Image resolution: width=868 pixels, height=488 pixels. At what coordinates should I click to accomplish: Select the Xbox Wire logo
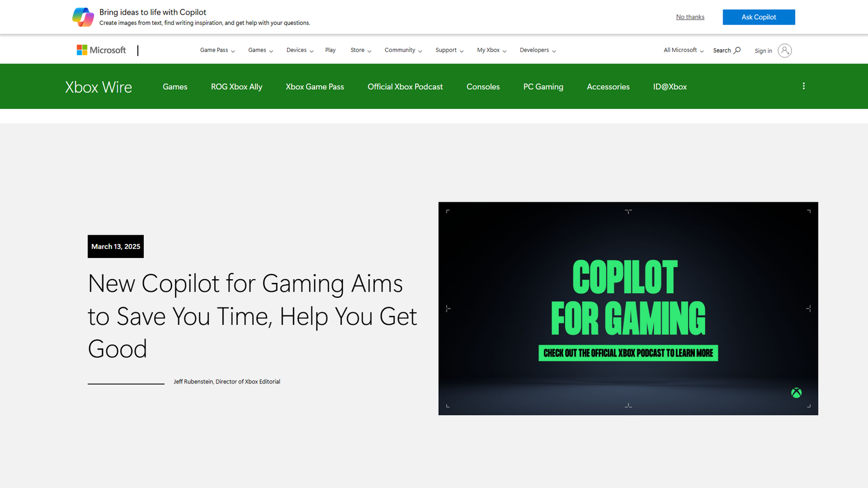[x=98, y=87]
